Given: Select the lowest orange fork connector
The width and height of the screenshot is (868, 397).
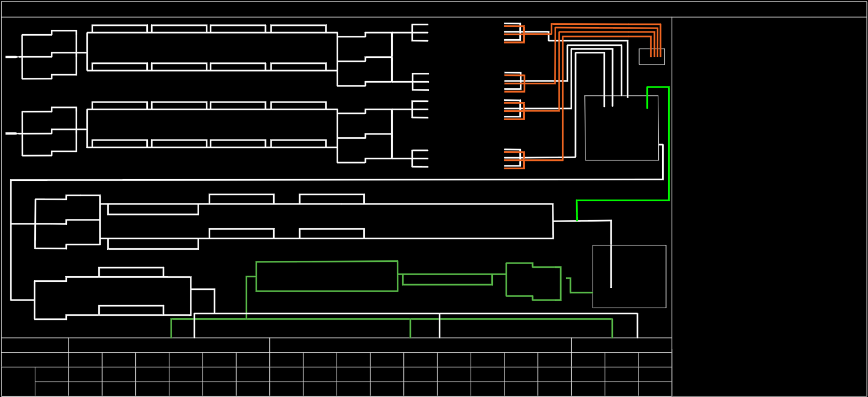Looking at the screenshot, I should click(514, 159).
